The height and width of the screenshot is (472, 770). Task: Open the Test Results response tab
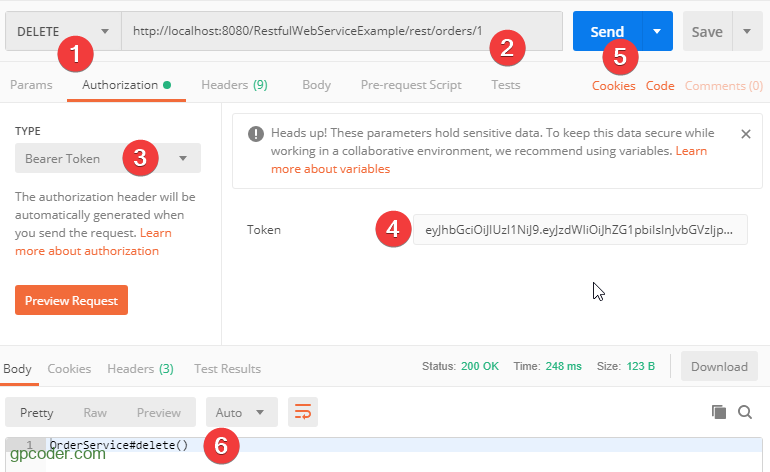(227, 368)
